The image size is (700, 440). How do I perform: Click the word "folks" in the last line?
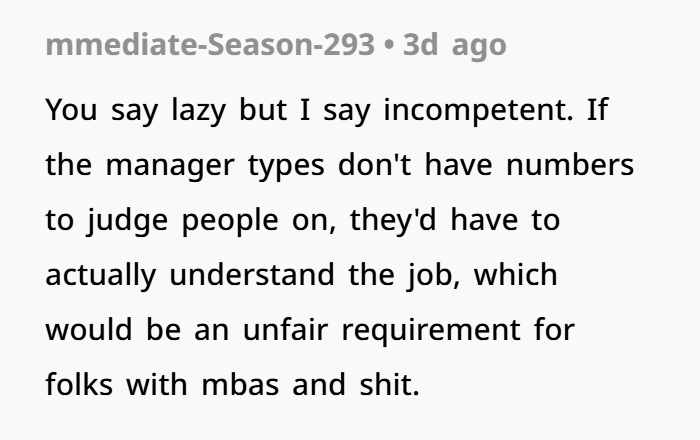coord(79,384)
